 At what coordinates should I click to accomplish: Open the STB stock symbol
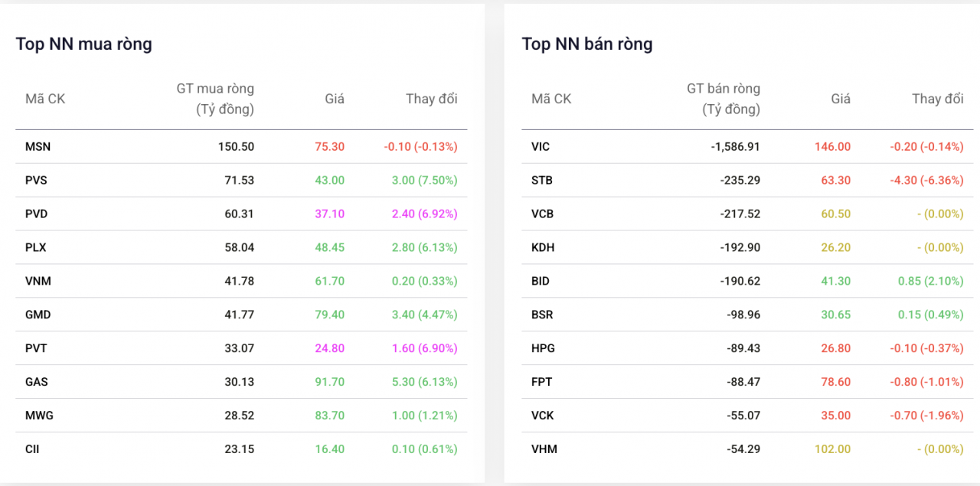point(542,181)
